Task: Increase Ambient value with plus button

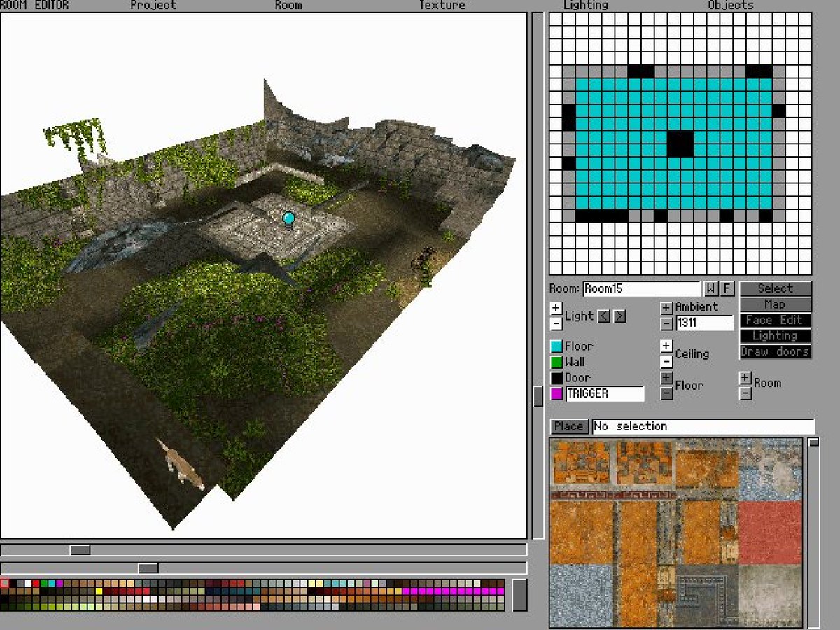Action: tap(666, 308)
